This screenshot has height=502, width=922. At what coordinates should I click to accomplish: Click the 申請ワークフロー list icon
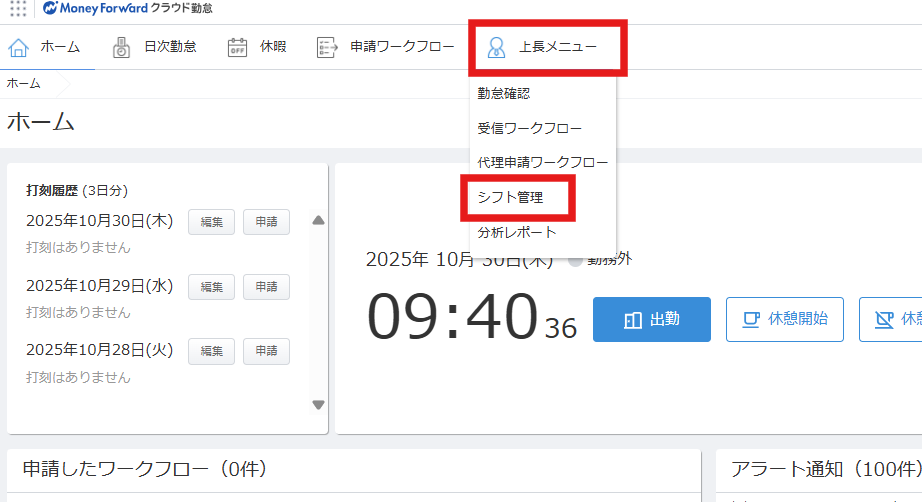point(326,47)
